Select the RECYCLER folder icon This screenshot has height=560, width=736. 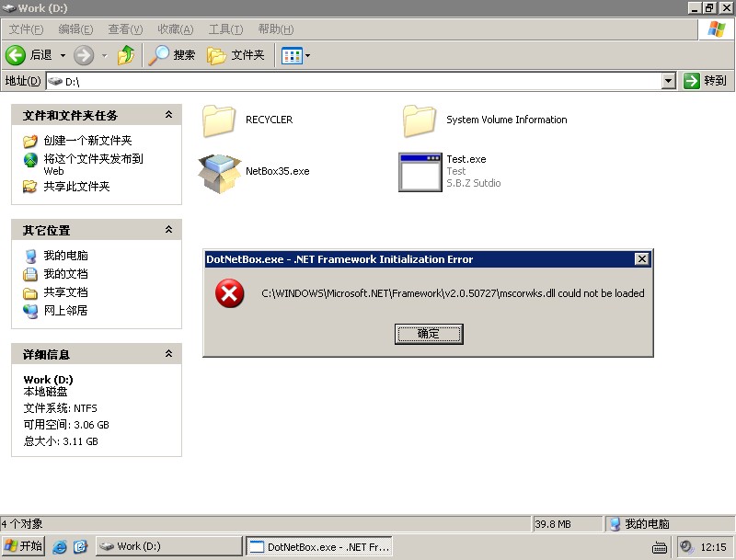[219, 120]
